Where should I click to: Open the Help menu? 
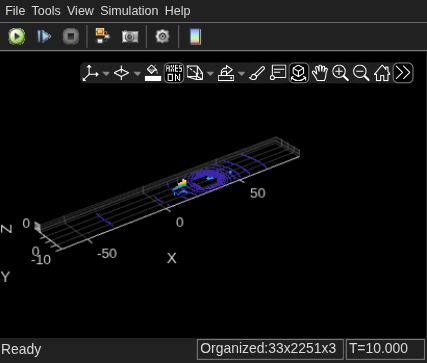[177, 11]
